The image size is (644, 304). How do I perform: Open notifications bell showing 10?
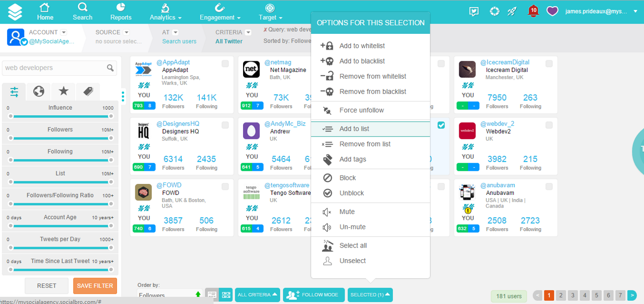coord(533,11)
